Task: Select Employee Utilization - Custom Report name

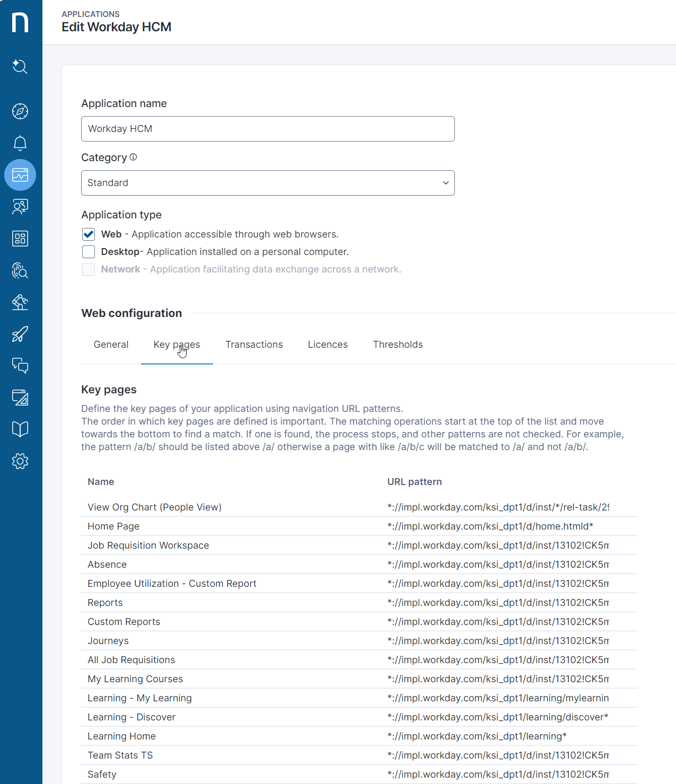Action: click(x=172, y=584)
